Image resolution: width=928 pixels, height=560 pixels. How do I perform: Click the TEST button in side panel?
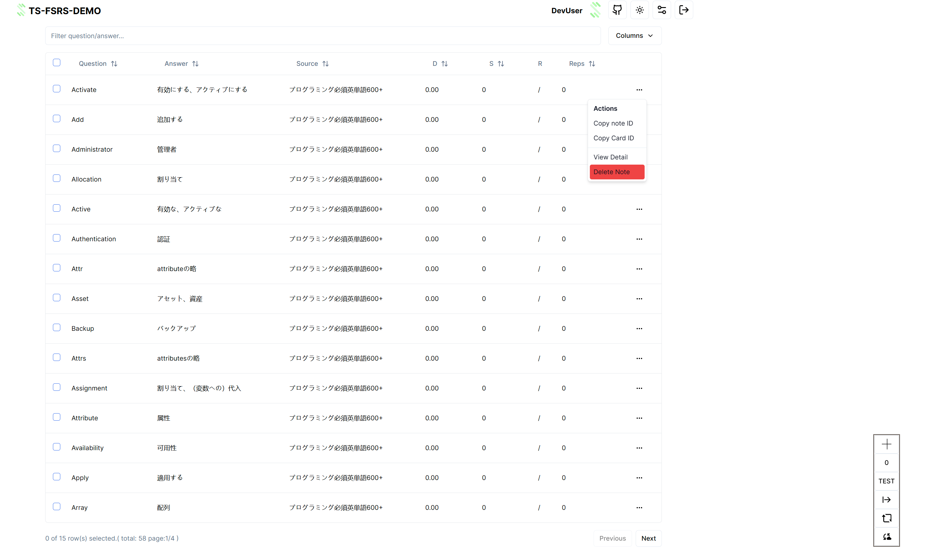(886, 481)
